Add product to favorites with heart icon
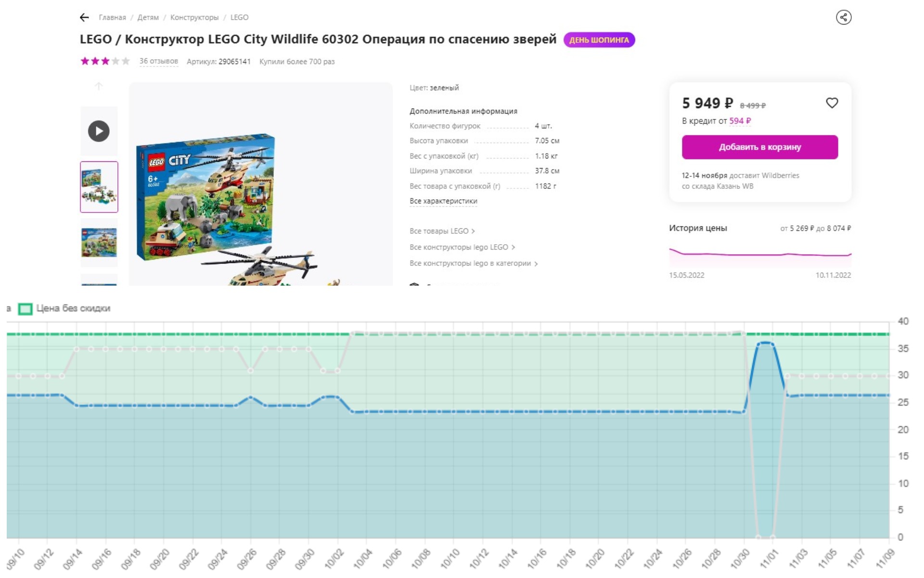Screen dimensions: 924x578 (x=832, y=103)
